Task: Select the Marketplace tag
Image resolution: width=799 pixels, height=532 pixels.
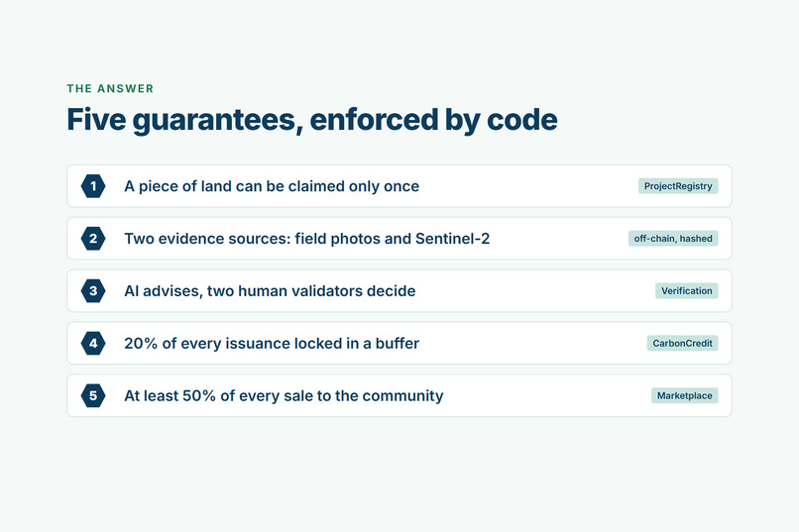Action: (684, 396)
